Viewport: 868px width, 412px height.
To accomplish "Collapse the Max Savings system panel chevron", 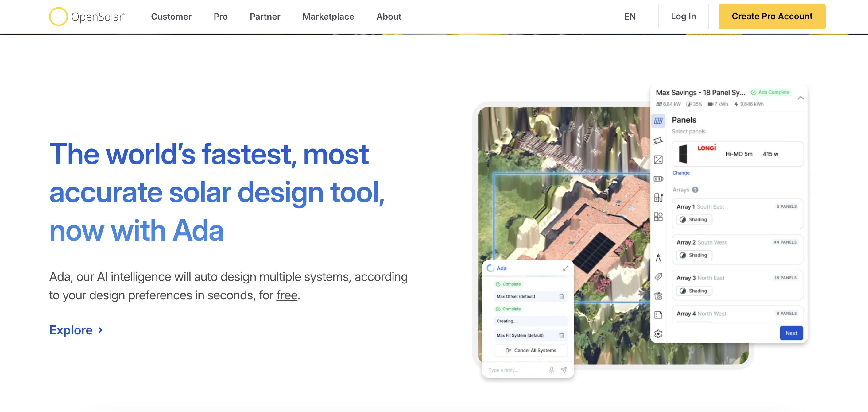I will (x=800, y=98).
